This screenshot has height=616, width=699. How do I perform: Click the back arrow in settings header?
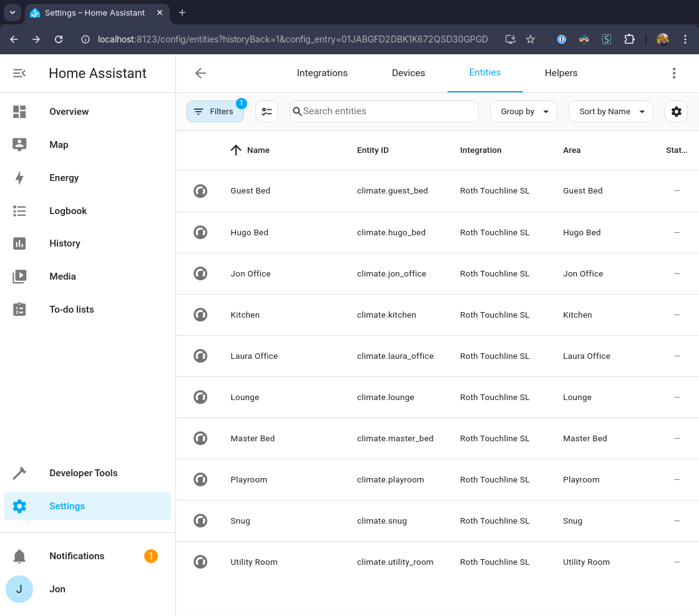(x=200, y=73)
